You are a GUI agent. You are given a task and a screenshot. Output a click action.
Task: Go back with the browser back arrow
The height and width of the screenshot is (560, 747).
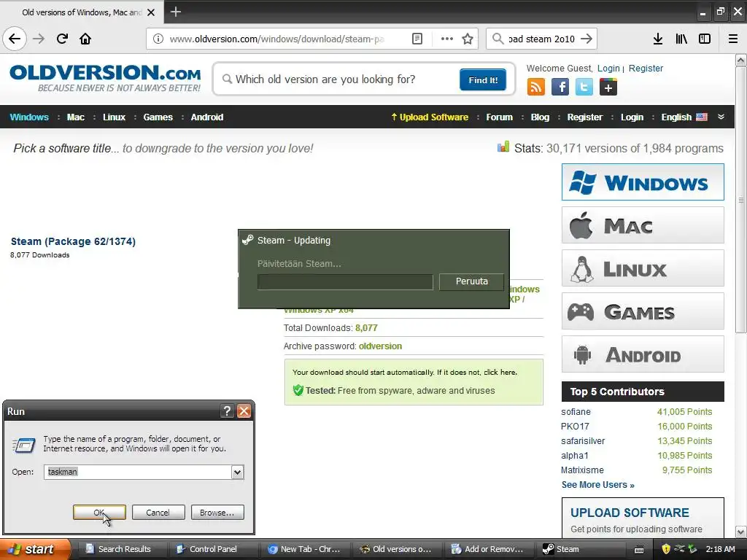(x=15, y=39)
